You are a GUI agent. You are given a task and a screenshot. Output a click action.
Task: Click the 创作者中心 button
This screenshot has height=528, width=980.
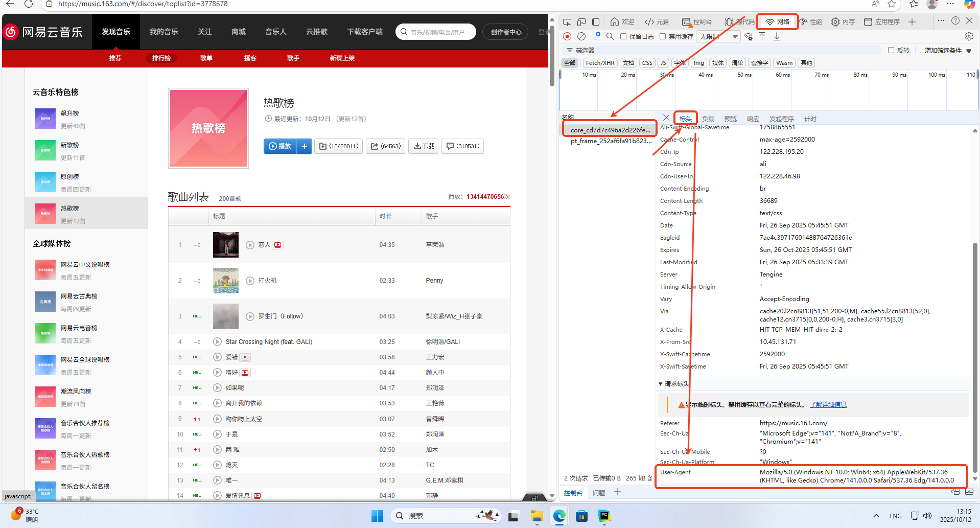[506, 32]
